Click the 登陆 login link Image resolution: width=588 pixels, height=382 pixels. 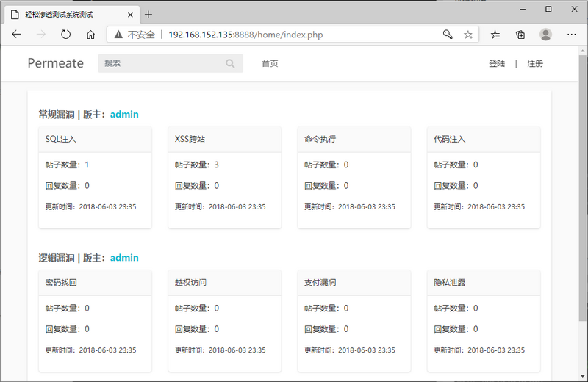(x=497, y=63)
